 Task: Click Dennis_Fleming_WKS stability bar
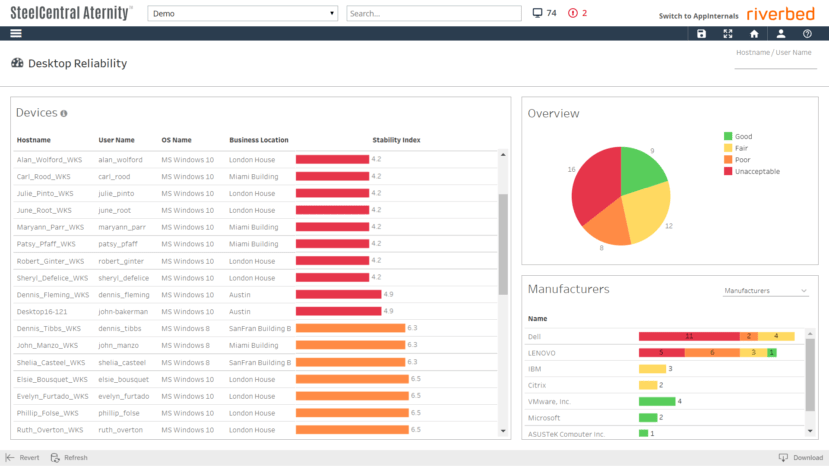[338, 295]
